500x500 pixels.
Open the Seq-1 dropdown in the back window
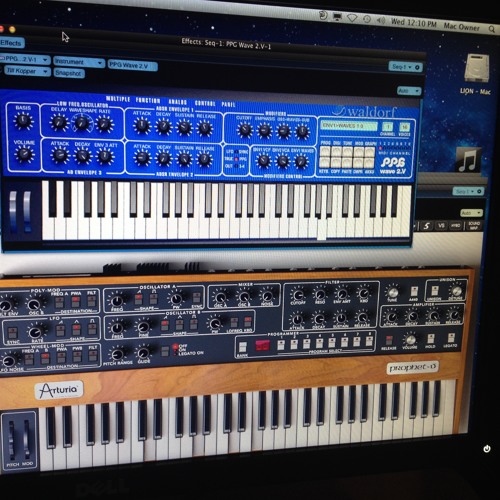[468, 191]
